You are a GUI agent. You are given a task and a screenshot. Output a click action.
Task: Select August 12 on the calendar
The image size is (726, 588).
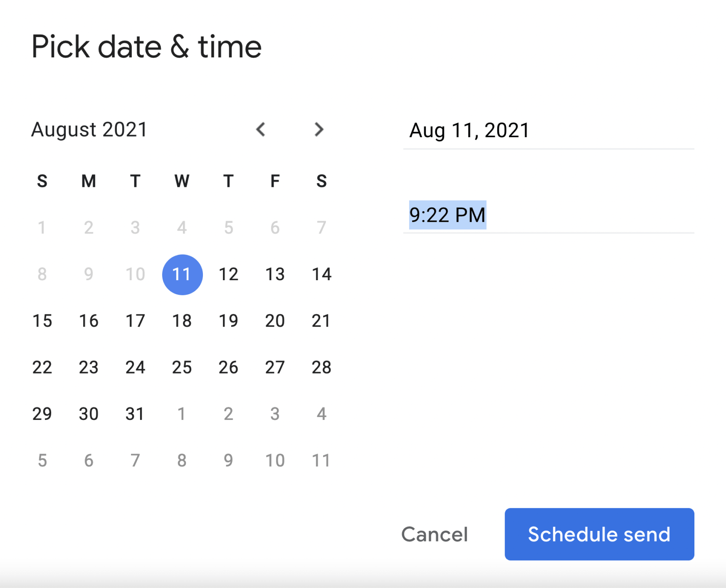[228, 274]
